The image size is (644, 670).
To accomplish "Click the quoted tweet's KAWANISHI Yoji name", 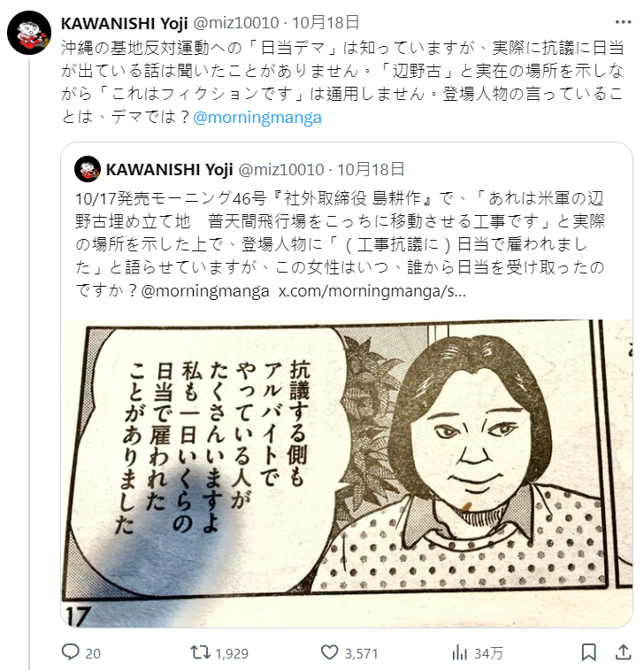I will pos(169,170).
